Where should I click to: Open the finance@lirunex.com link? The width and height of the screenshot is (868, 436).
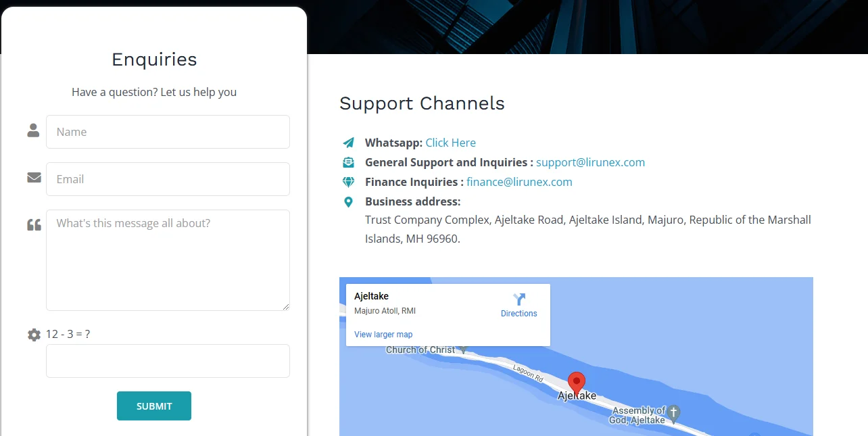coord(519,182)
